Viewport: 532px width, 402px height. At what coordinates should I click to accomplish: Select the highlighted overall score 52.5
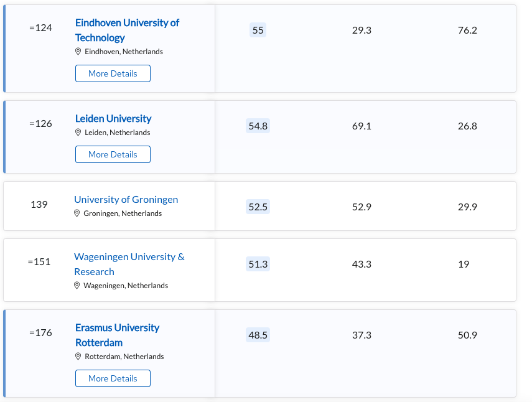[x=258, y=207]
